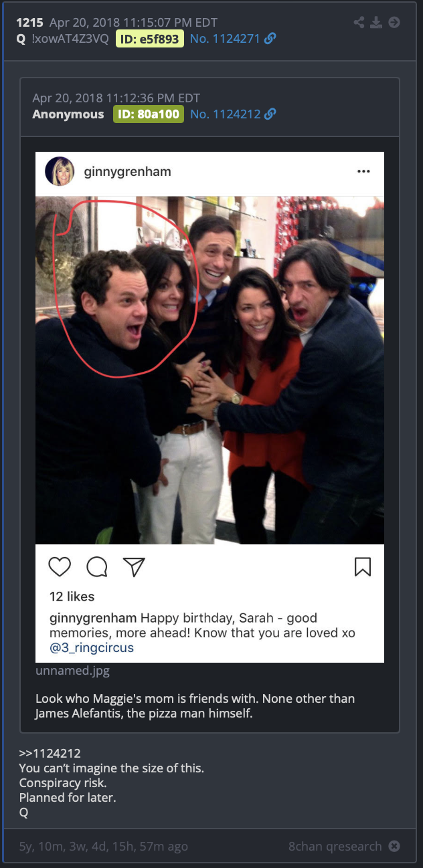The width and height of the screenshot is (423, 868).
Task: Click the ginnygrenham profile avatar
Action: click(59, 172)
